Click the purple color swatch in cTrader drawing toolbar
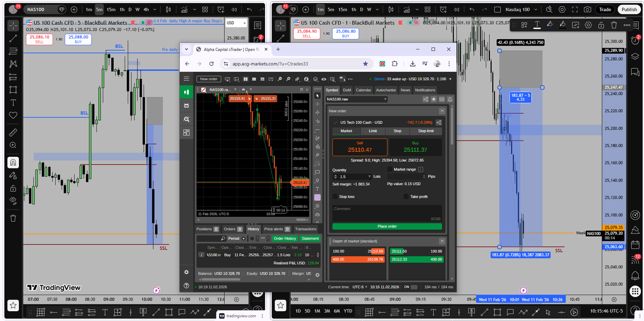Screen dimensions: 644x321 317,198
